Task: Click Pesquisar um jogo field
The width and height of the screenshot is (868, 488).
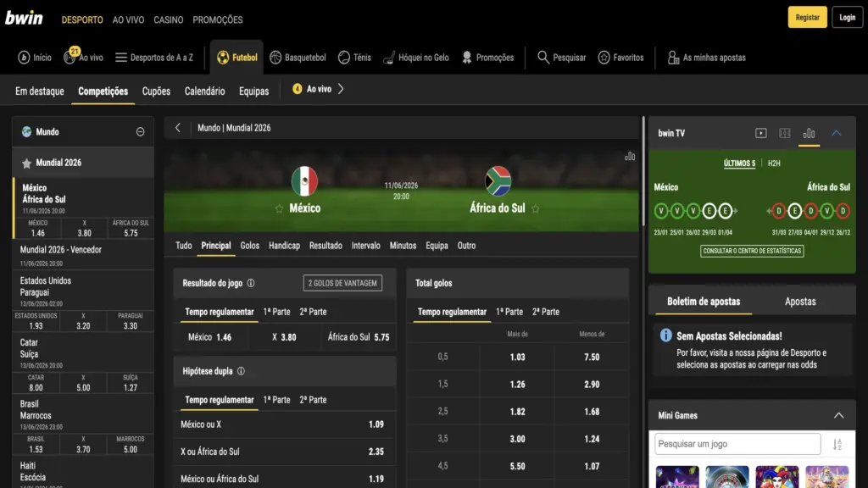Action: point(737,444)
